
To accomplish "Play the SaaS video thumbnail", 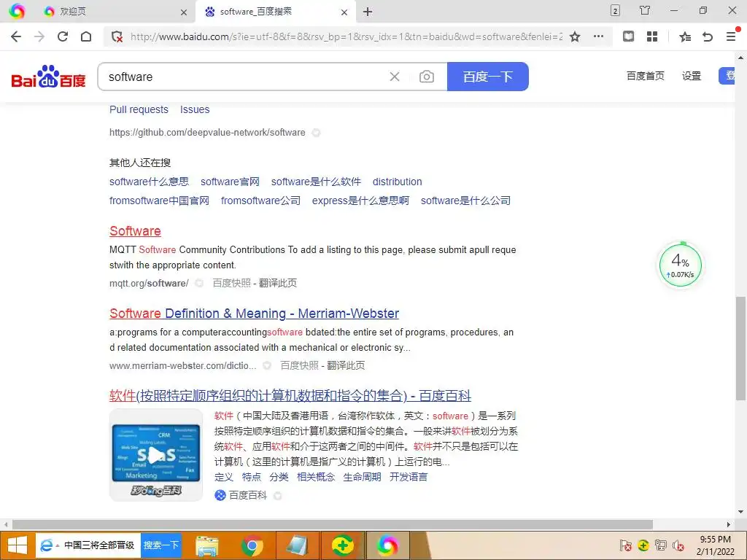I will (x=156, y=455).
